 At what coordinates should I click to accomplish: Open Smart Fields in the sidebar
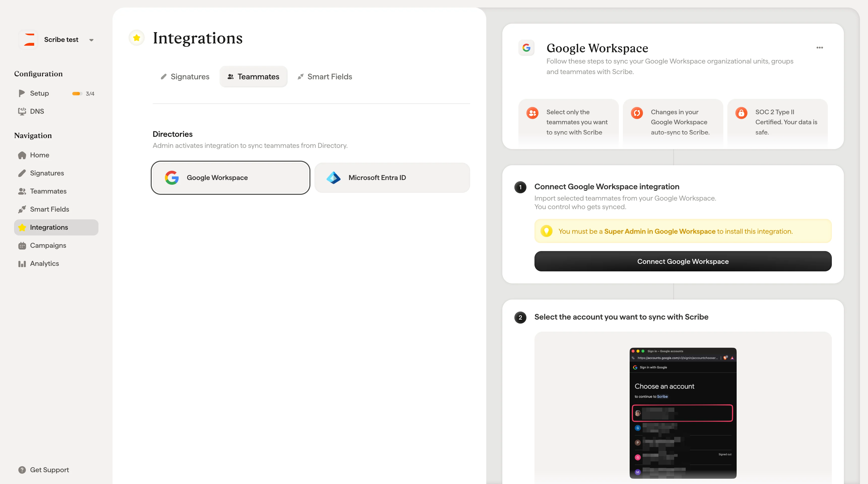56,210
